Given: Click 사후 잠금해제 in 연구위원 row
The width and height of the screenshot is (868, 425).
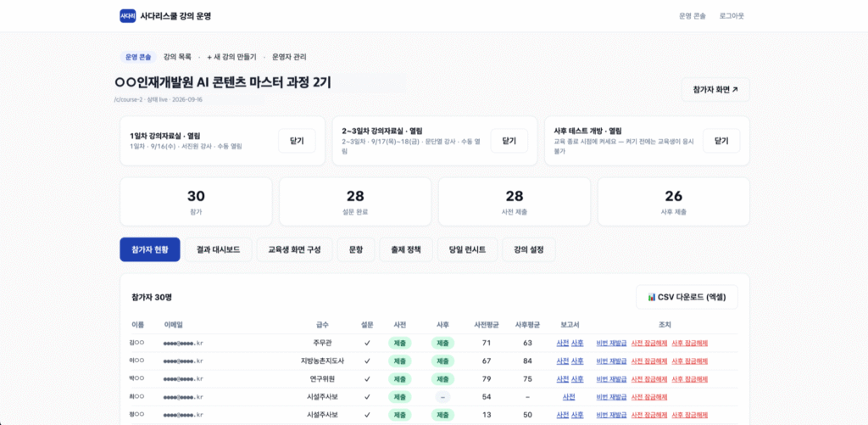Looking at the screenshot, I should [x=690, y=379].
